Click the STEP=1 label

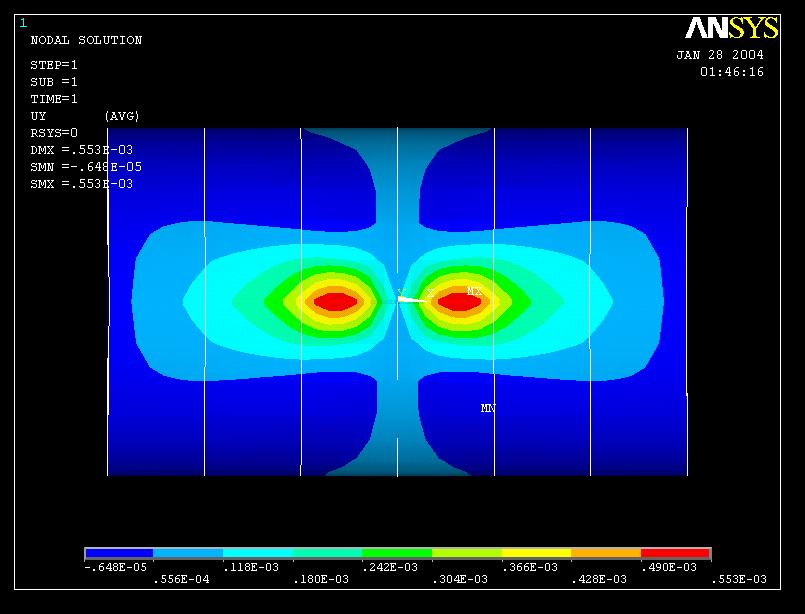coord(54,65)
